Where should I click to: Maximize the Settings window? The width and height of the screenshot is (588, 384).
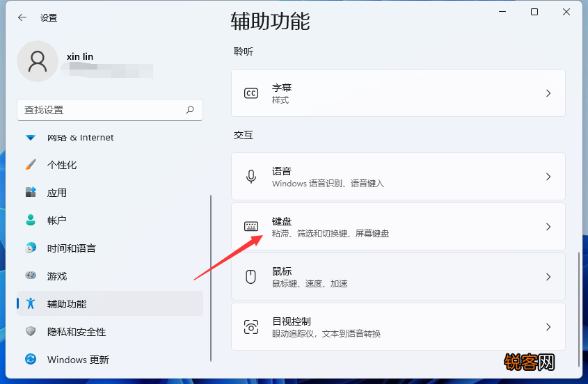[x=534, y=12]
